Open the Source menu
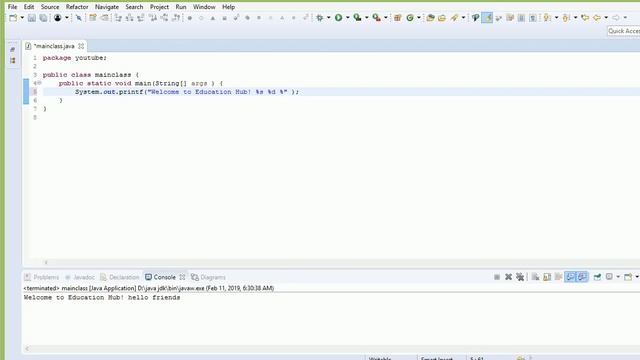This screenshot has width=640, height=360. click(x=50, y=7)
